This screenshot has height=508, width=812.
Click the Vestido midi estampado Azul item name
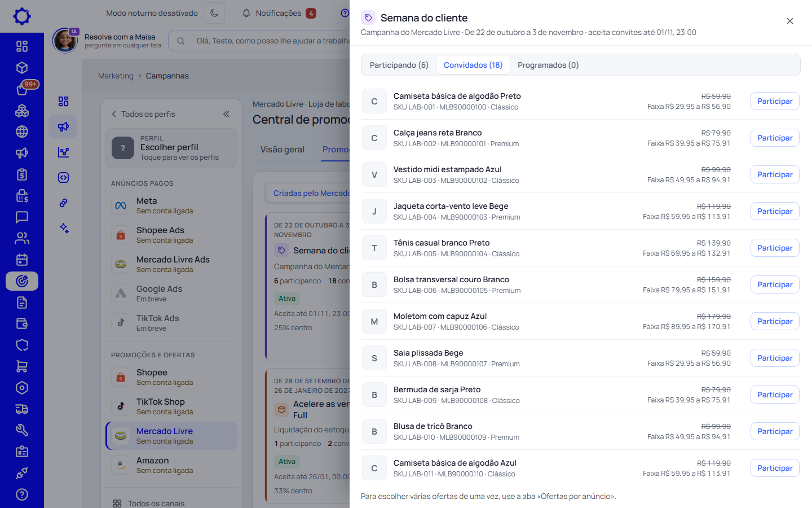(x=447, y=169)
